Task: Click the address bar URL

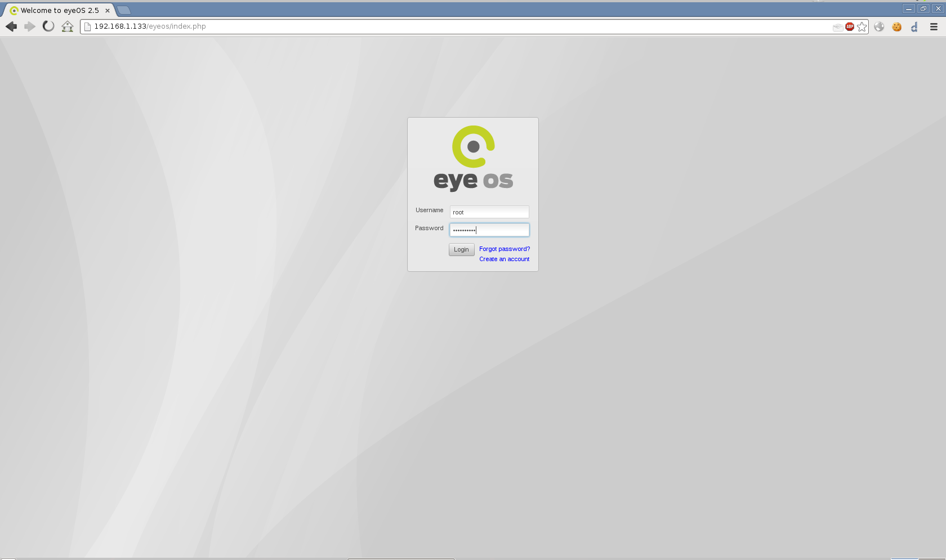Action: pyautogui.click(x=394, y=26)
